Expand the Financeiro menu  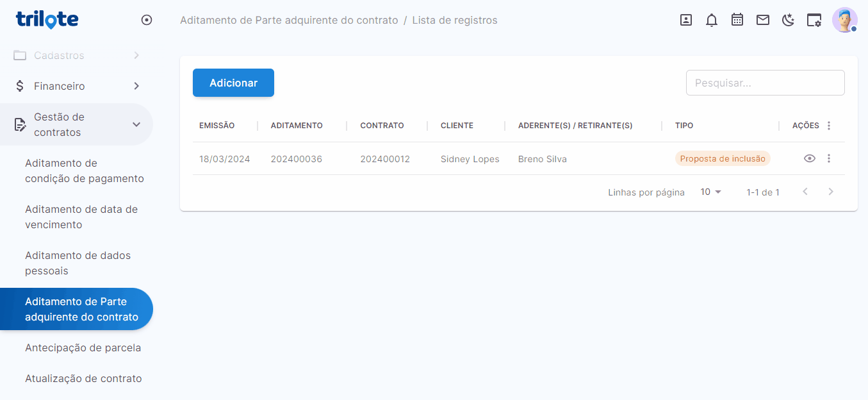pyautogui.click(x=77, y=86)
